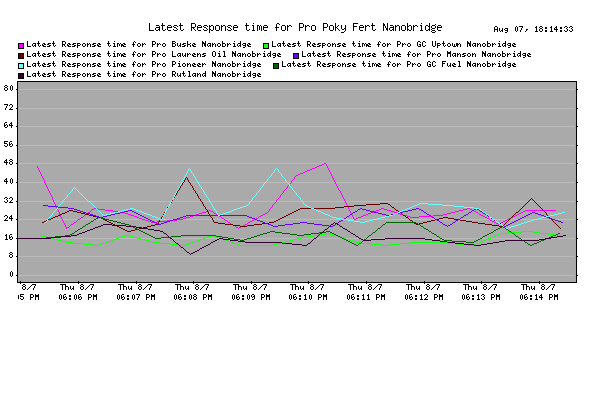Click the bright green GC Uptown legend swatch

pyautogui.click(x=266, y=46)
